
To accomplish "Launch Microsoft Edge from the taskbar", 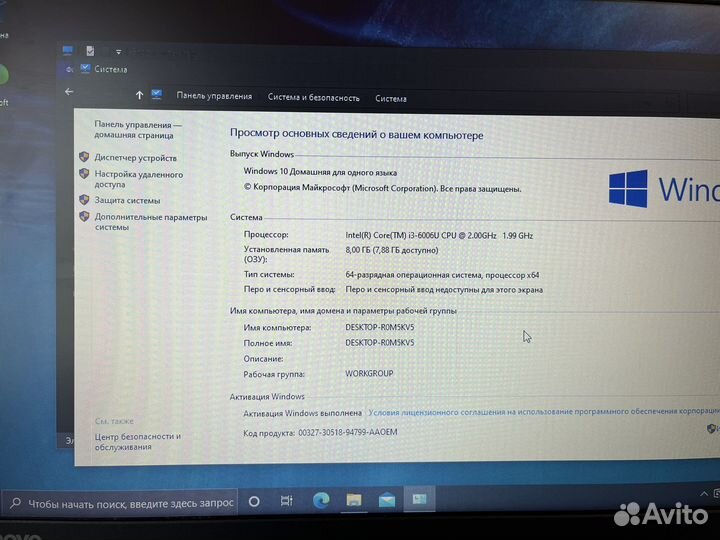I will 321,500.
